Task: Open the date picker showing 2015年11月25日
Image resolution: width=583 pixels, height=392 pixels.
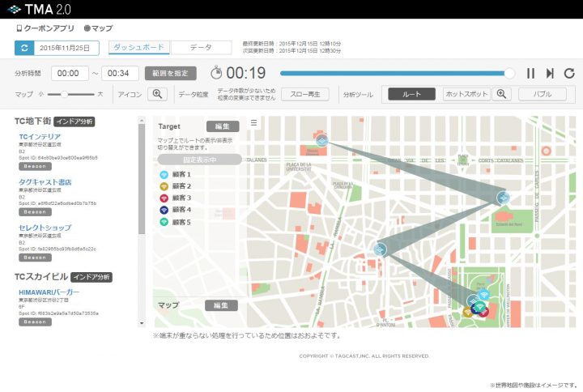Action: [66, 49]
